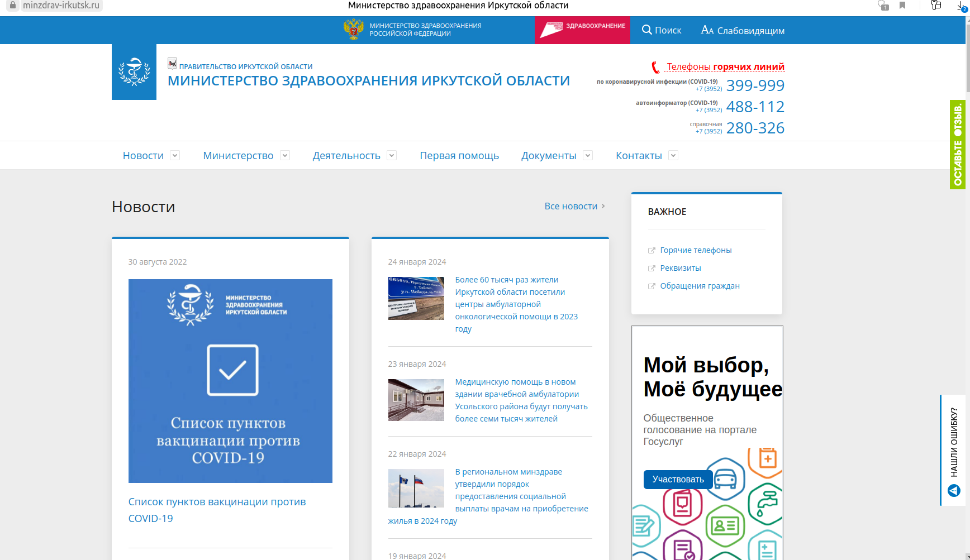Image resolution: width=970 pixels, height=560 pixels.
Task: Click the red telephone handset icon
Action: 655,68
